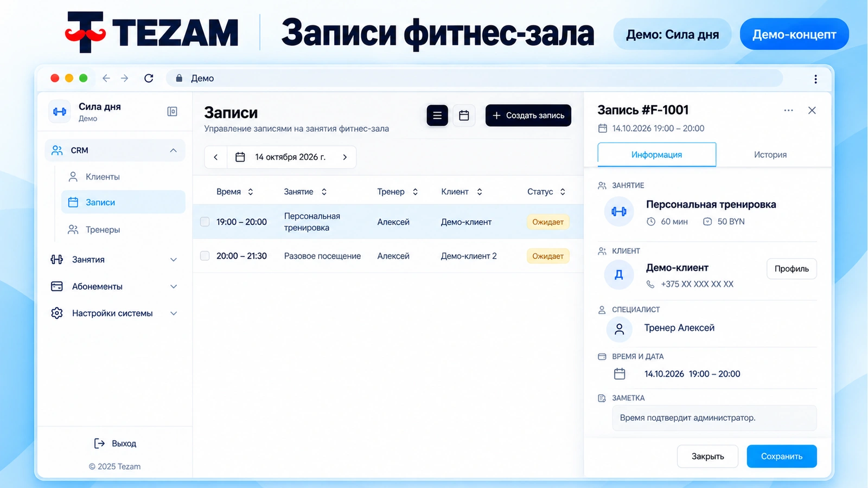Click the browser reload icon

149,78
